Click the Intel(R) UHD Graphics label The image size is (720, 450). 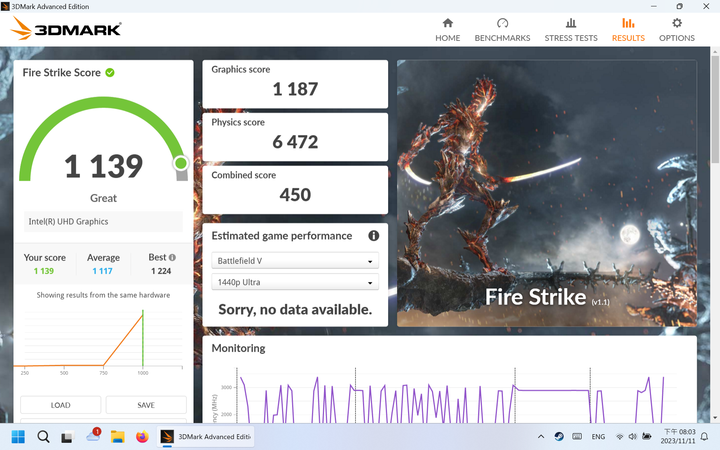click(68, 221)
